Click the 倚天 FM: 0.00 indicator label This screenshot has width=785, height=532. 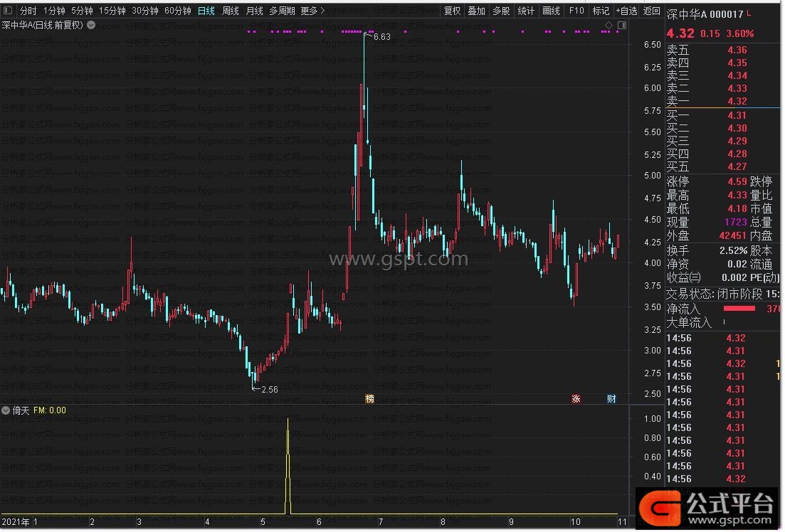pos(39,410)
